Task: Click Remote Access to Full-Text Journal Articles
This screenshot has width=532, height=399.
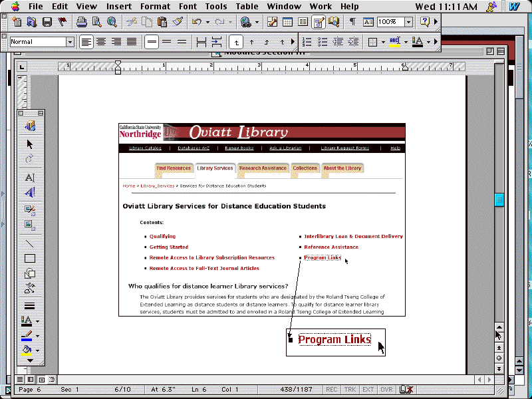Action: (x=204, y=269)
